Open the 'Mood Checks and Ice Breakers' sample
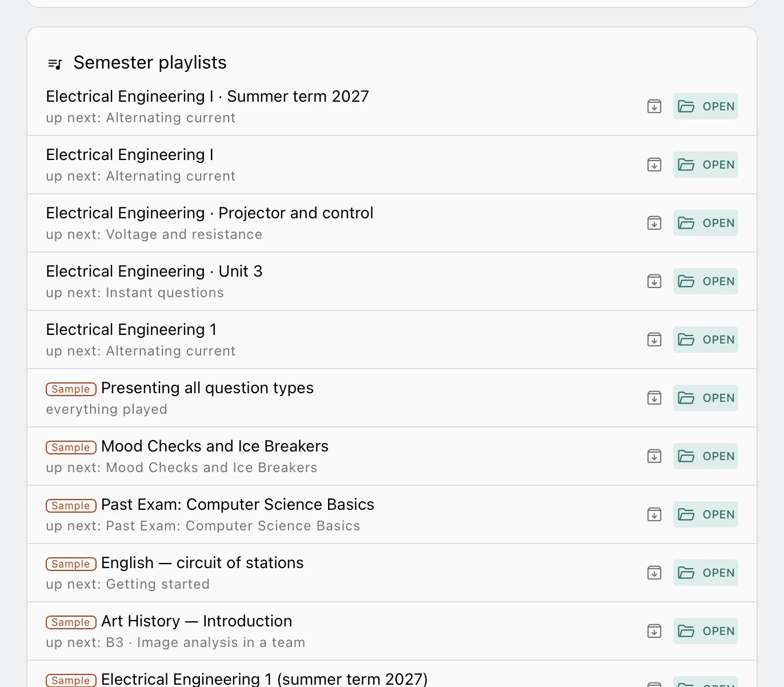Screen dimensions: 784x687 click(x=706, y=456)
